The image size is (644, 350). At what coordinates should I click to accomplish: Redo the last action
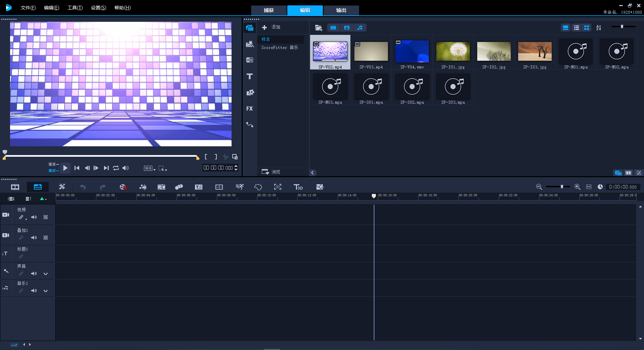coord(103,187)
